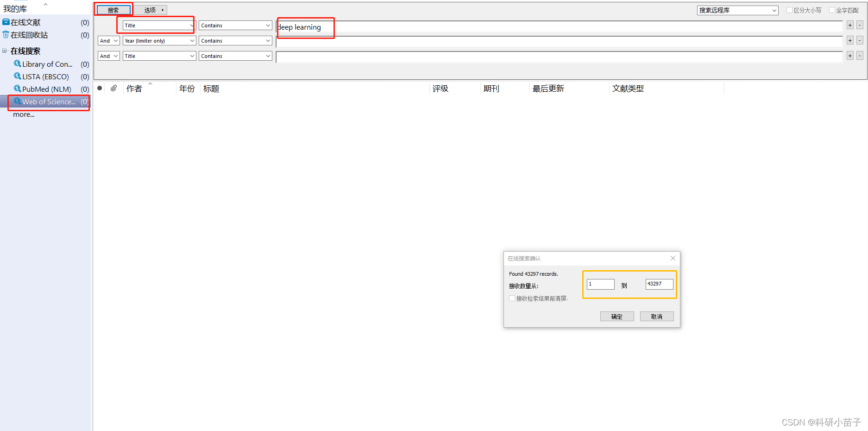Click the search box containing deep learning

559,27
